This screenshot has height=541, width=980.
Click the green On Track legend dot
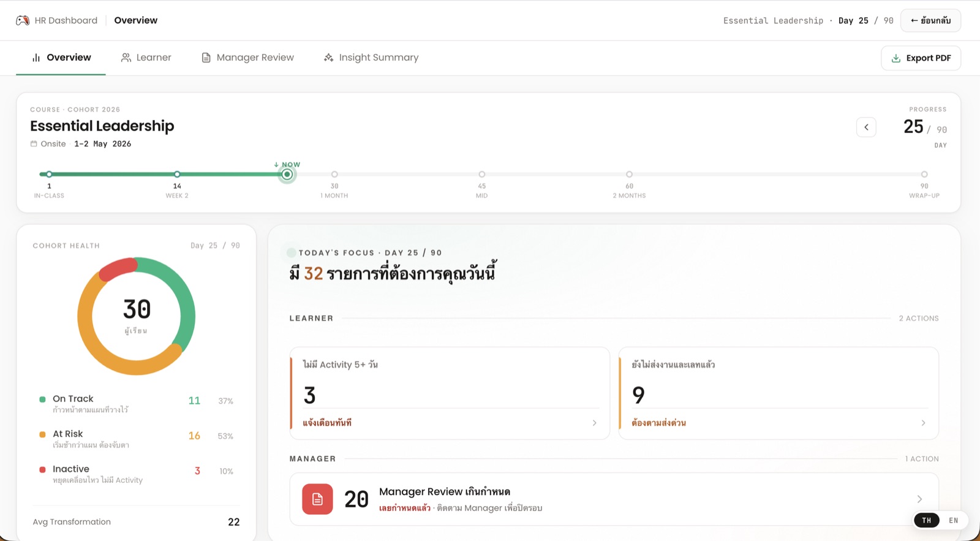tap(42, 399)
